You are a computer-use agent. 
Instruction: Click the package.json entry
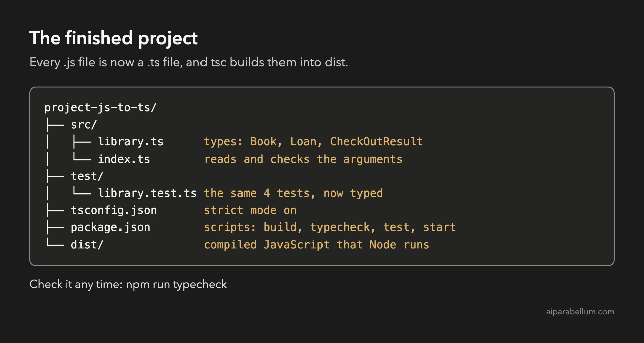110,227
